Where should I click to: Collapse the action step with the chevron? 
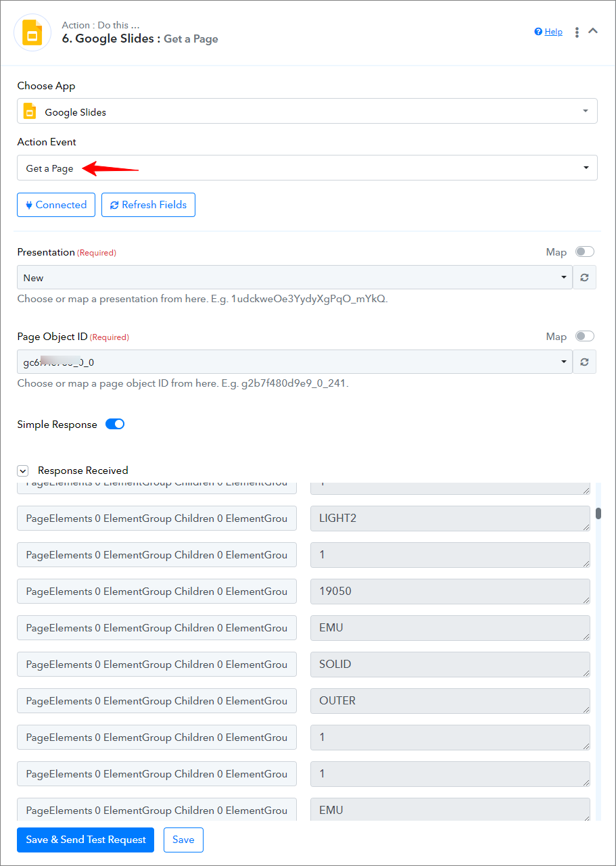pos(593,31)
